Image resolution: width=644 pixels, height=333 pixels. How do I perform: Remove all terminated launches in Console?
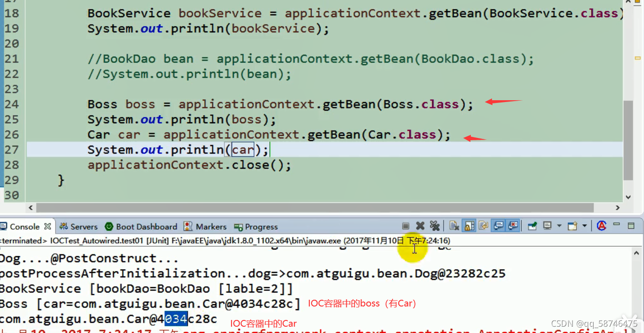point(434,226)
